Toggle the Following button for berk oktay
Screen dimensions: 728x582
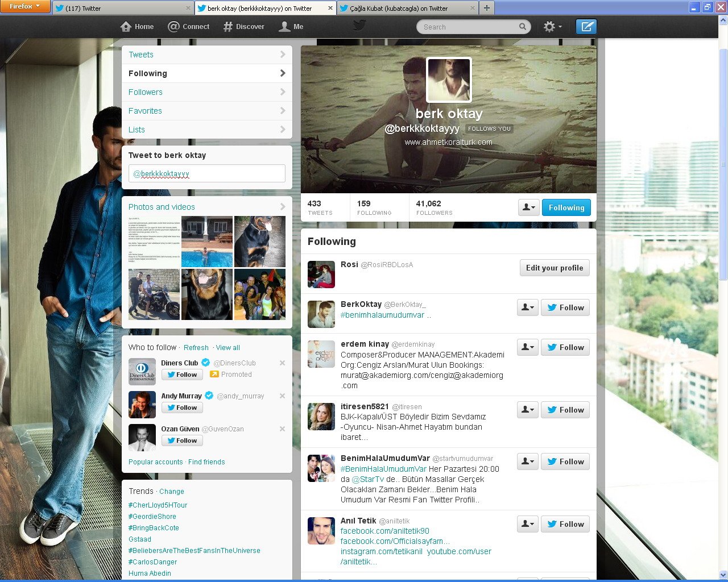[x=566, y=207]
